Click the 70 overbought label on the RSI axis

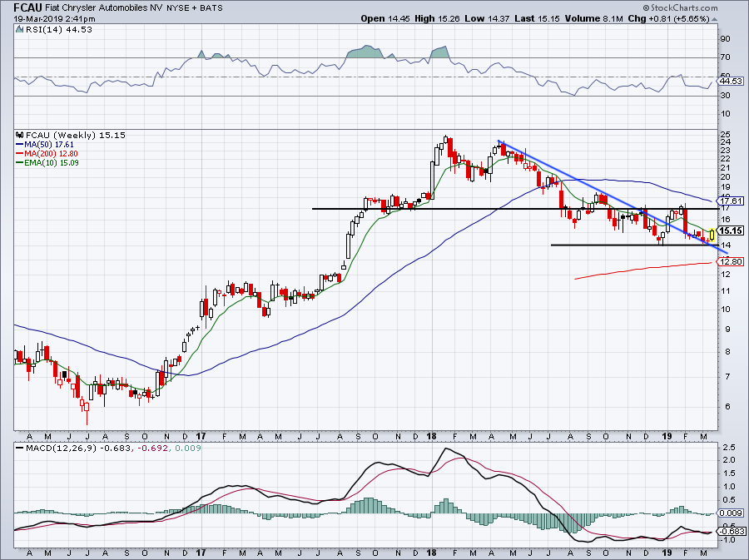(x=725, y=57)
